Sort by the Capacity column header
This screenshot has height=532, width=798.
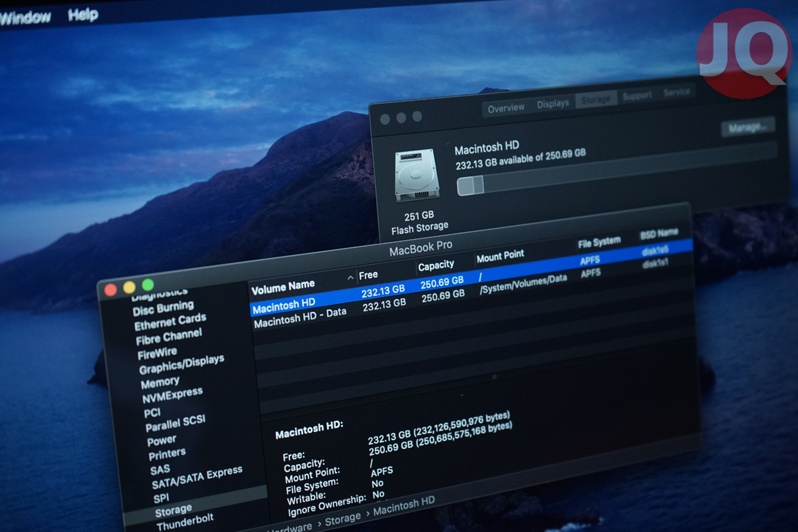click(436, 266)
